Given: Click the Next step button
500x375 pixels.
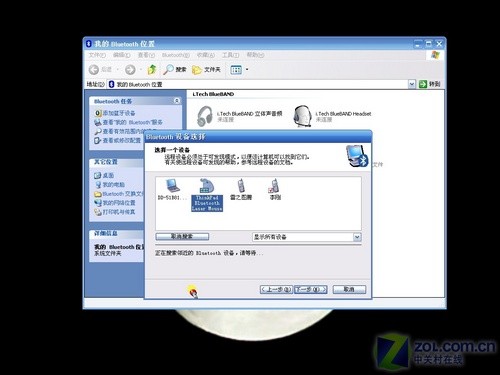Looking at the screenshot, I should 310,289.
